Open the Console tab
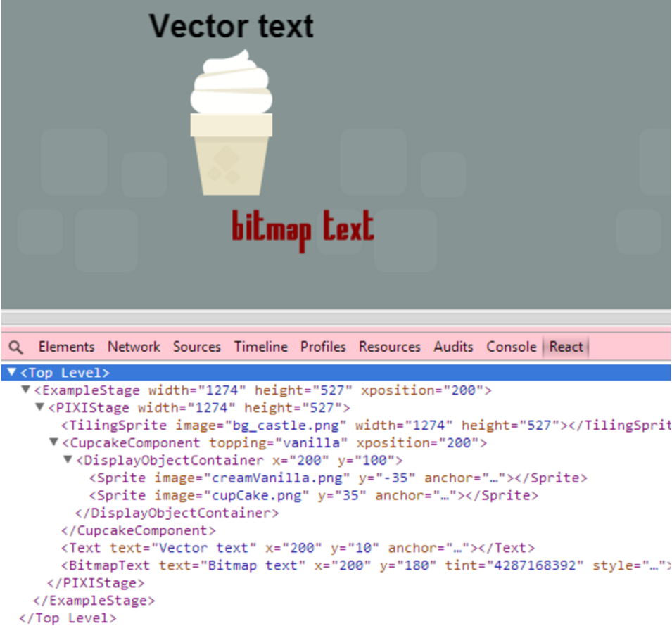 (512, 347)
